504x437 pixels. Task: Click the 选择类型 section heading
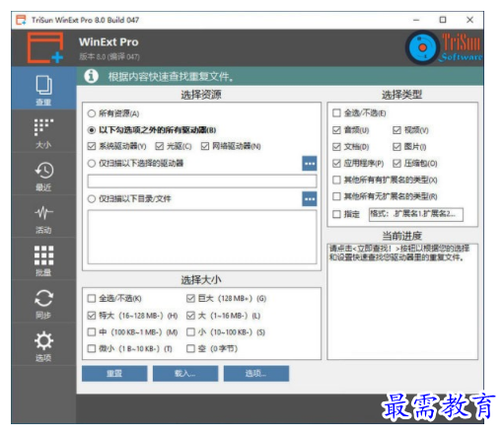click(x=401, y=95)
